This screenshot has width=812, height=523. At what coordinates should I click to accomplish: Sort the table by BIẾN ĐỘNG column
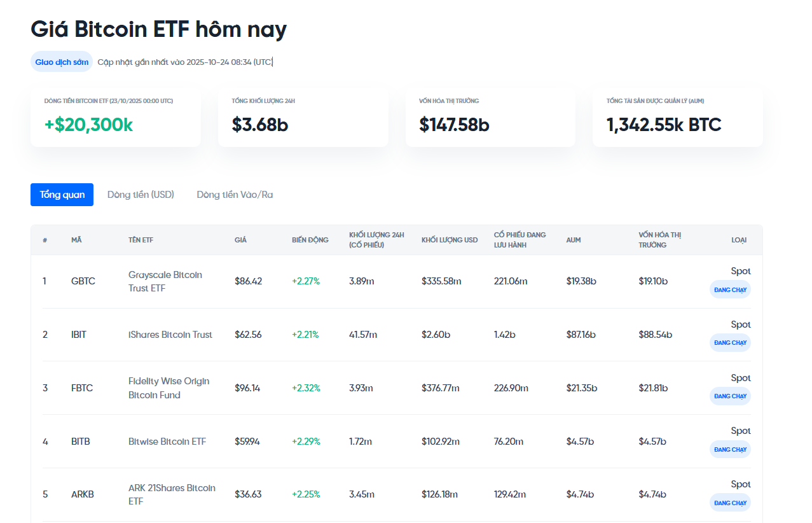[309, 240]
